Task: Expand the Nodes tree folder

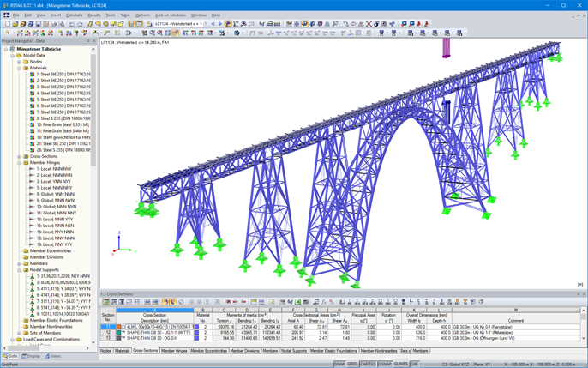Action: [19, 62]
